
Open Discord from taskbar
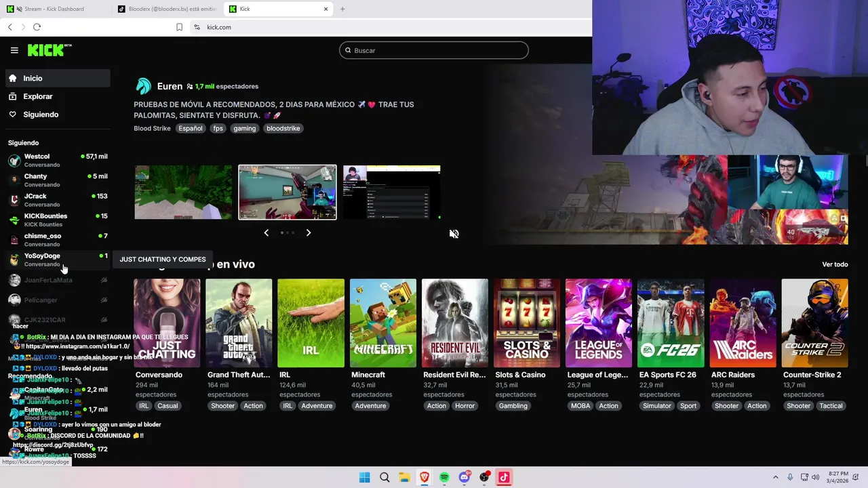(465, 477)
